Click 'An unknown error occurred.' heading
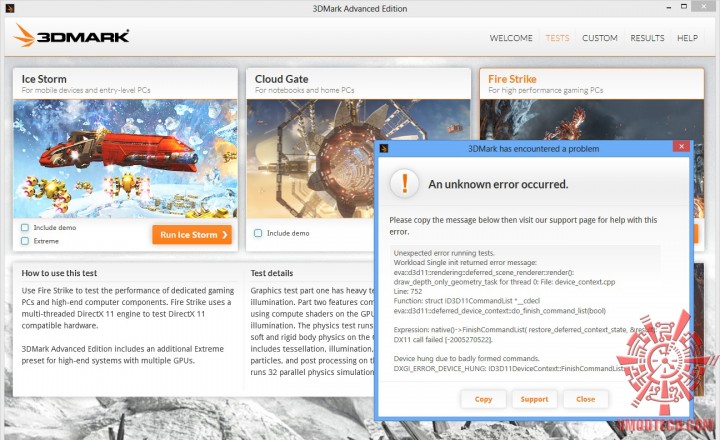 tap(498, 184)
